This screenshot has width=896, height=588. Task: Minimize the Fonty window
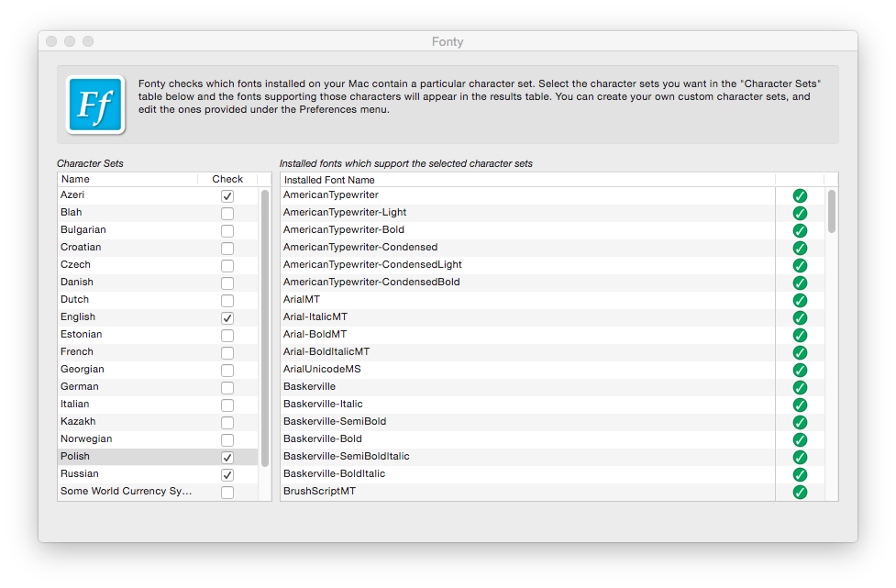click(x=70, y=41)
